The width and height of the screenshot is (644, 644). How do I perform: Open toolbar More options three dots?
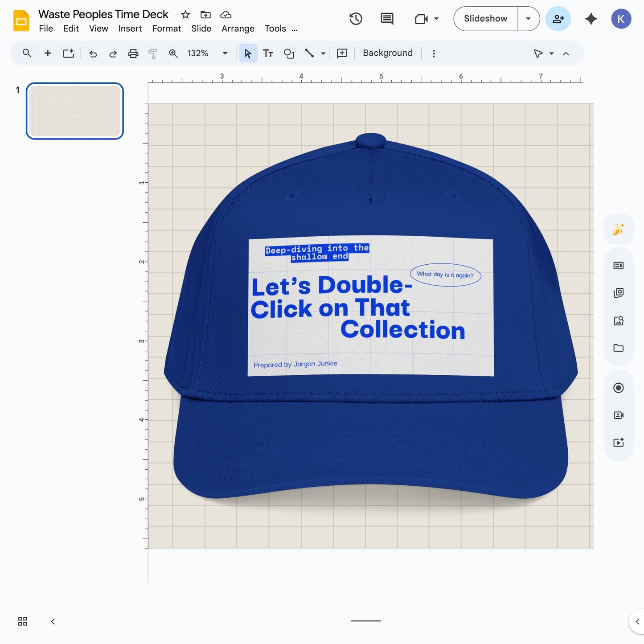(x=434, y=53)
